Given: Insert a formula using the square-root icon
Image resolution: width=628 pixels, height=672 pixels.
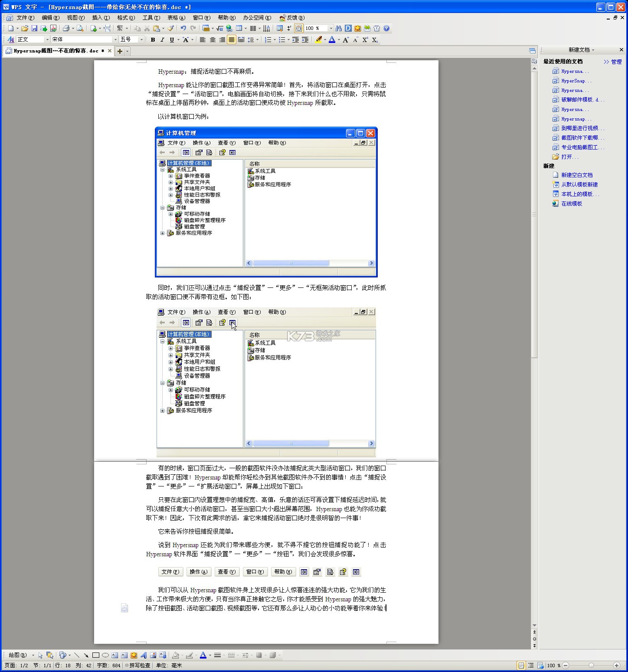Looking at the screenshot, I should [219, 29].
